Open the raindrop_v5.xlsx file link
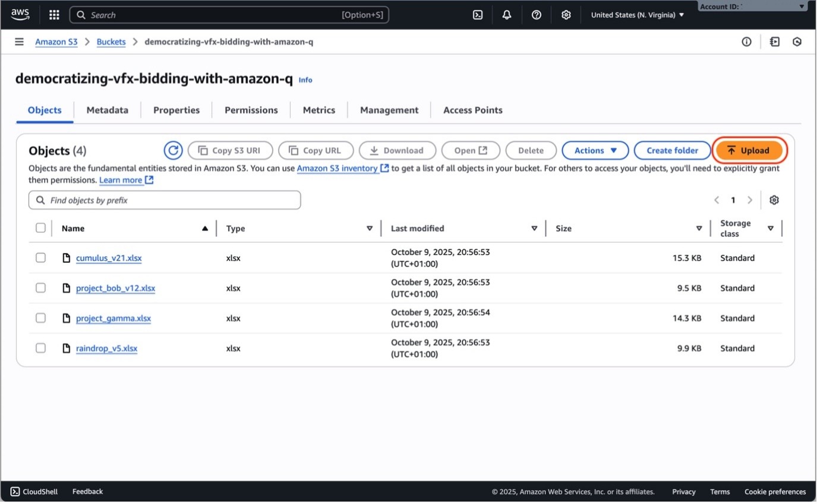817x504 pixels. point(106,348)
